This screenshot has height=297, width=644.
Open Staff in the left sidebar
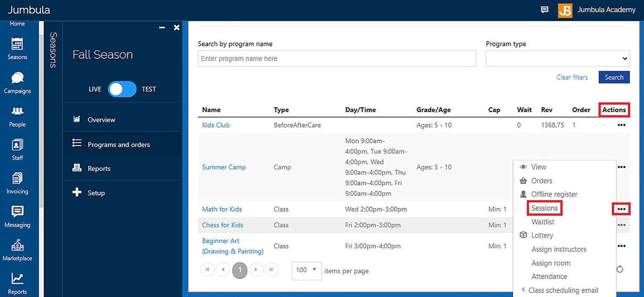tap(17, 150)
